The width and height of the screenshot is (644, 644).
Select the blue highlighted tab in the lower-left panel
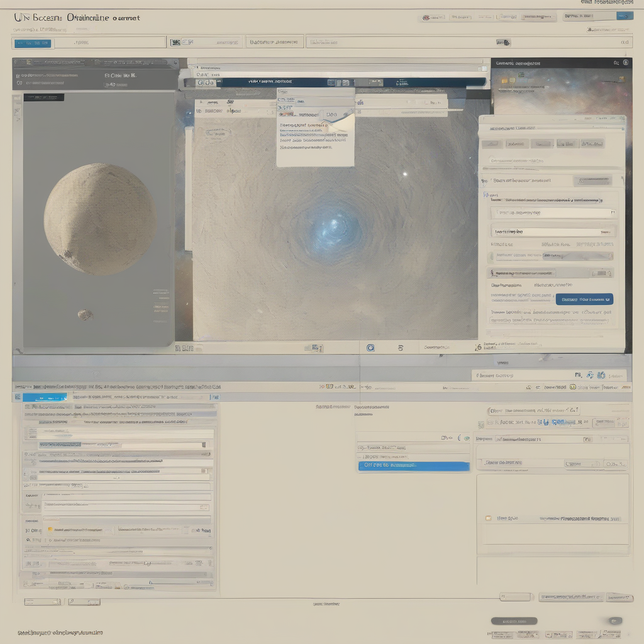tap(45, 397)
